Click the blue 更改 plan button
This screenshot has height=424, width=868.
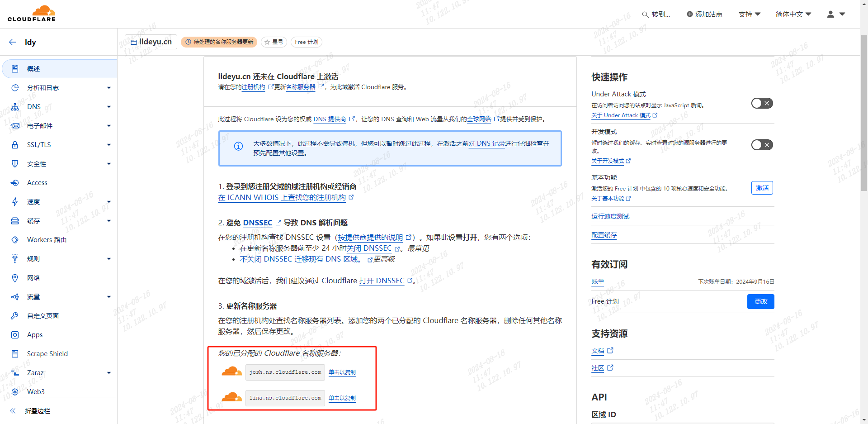click(x=761, y=301)
